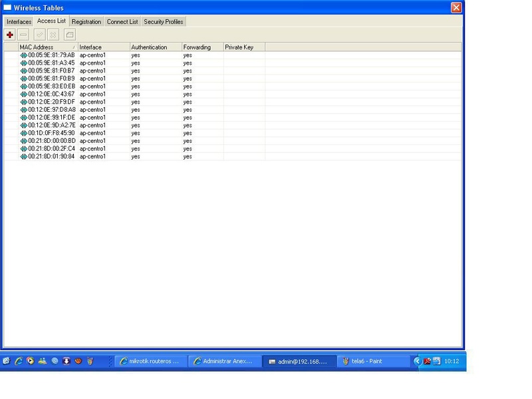The height and width of the screenshot is (399, 532).
Task: Switch to the Interfaces tab
Action: [x=19, y=22]
